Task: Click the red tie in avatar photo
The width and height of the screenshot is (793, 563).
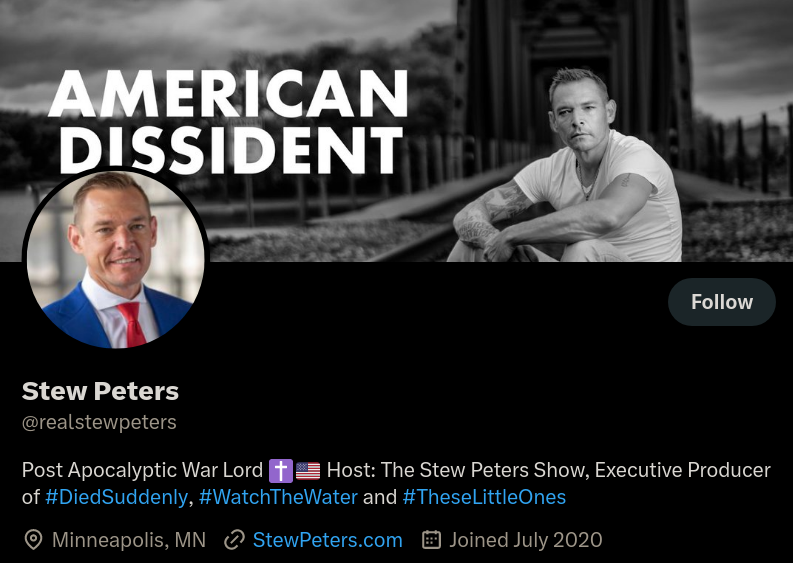Action: coord(131,324)
